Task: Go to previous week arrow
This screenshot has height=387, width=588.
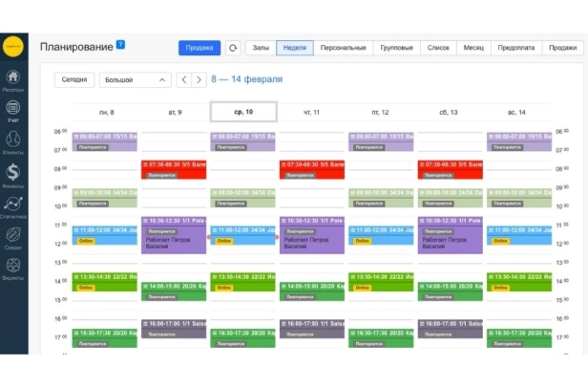Action: 185,80
